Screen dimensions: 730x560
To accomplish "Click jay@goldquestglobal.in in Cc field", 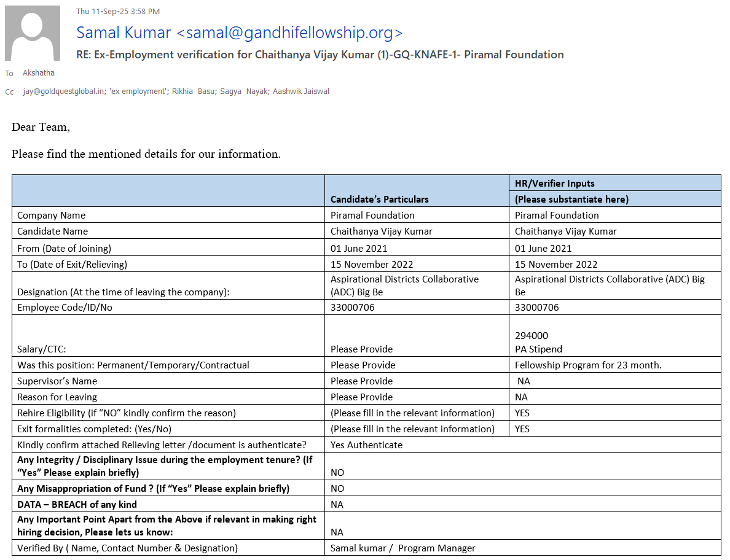I will tap(64, 91).
